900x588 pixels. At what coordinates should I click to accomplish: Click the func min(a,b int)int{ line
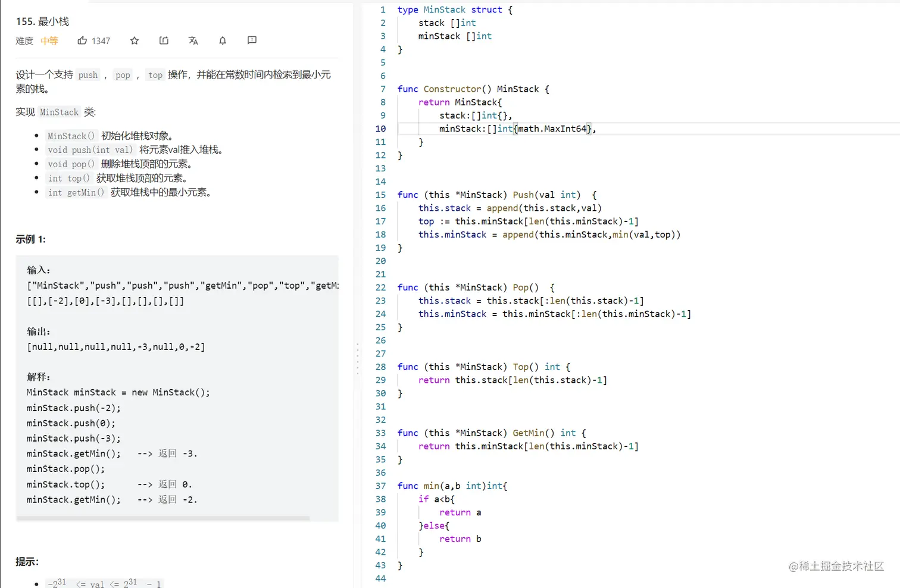click(x=452, y=486)
